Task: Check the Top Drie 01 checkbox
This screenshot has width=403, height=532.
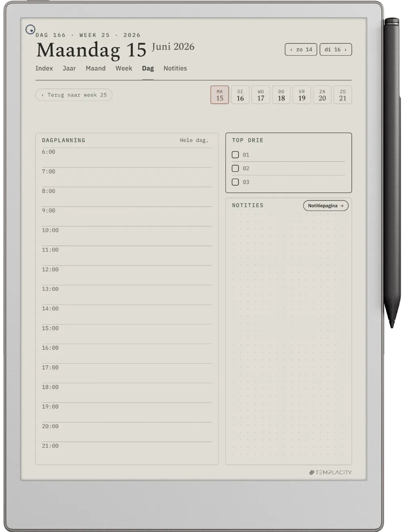Action: pyautogui.click(x=235, y=155)
